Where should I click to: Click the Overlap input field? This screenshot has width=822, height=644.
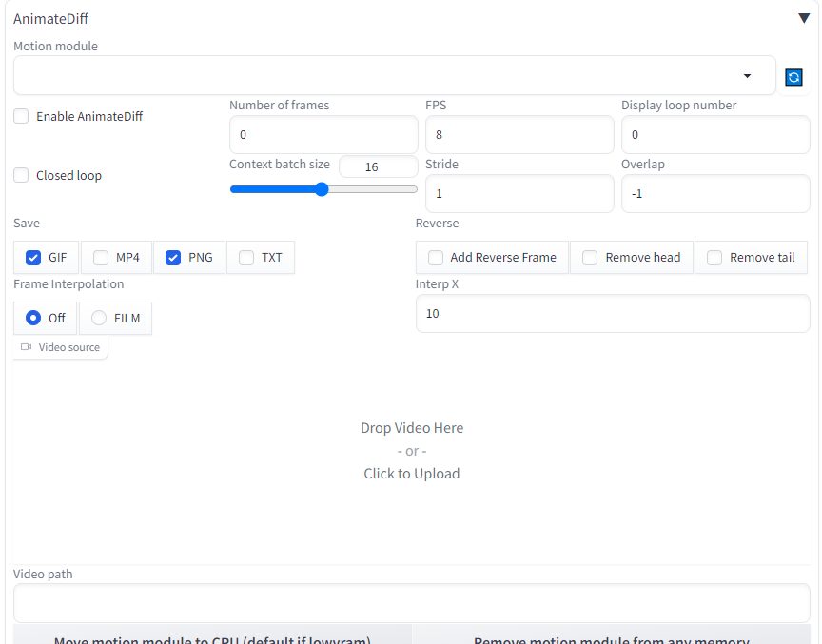715,193
